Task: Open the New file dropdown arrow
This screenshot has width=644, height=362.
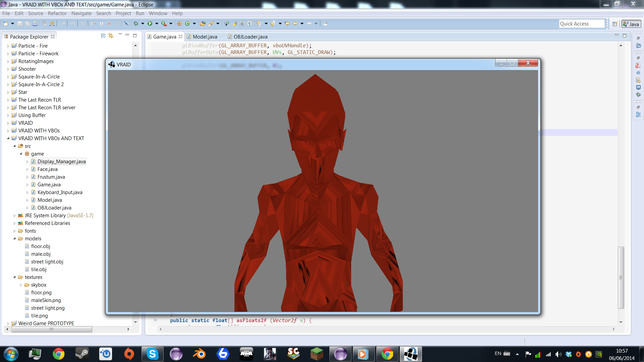Action: 12,23
